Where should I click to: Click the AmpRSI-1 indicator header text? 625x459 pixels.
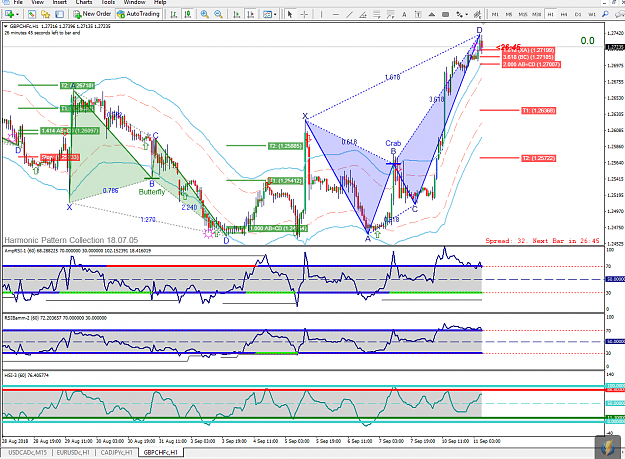78,251
